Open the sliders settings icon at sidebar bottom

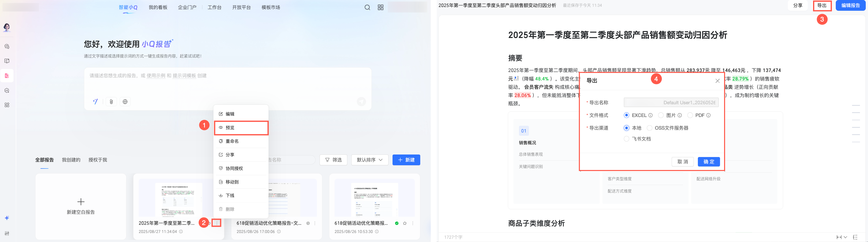[x=7, y=233]
